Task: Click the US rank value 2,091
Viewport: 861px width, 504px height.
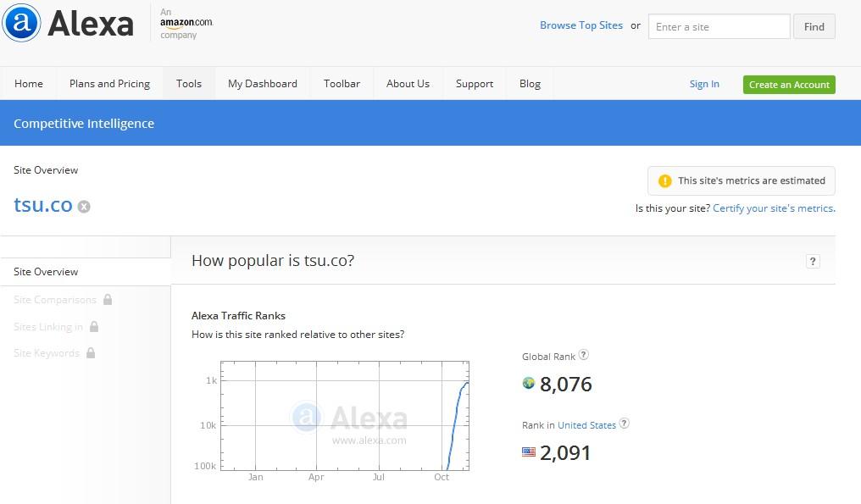Action: click(x=565, y=452)
